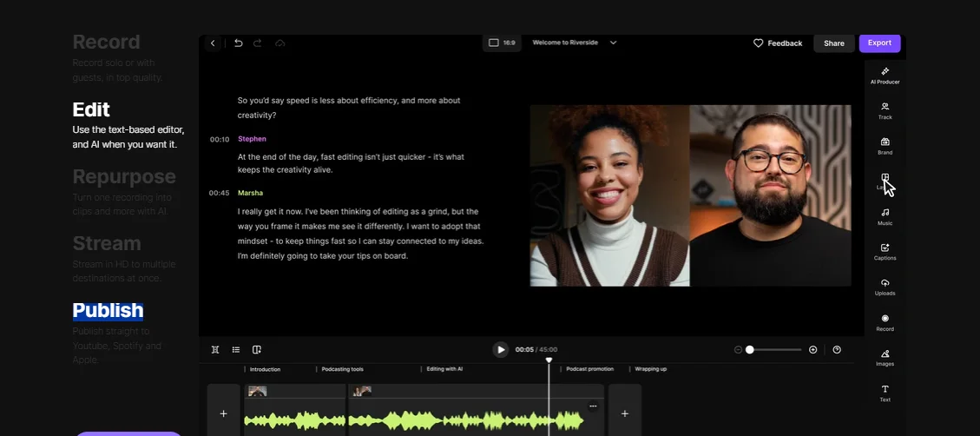Select the Record feature heading

pyautogui.click(x=106, y=42)
